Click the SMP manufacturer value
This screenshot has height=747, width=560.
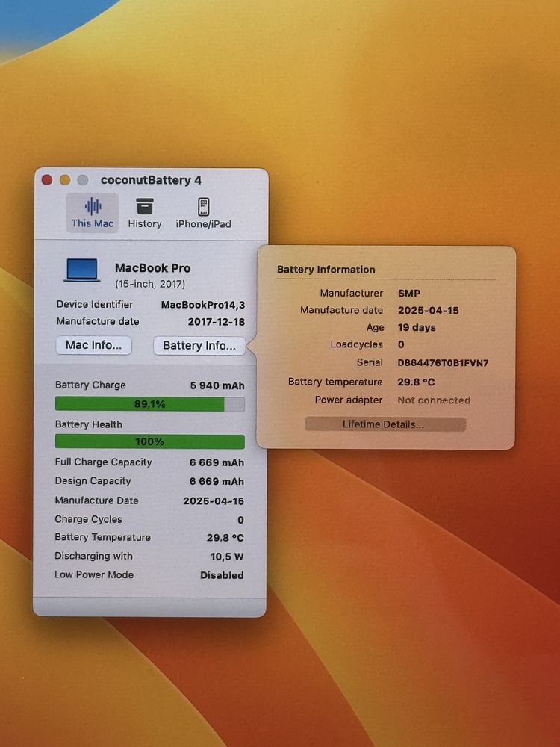click(x=409, y=294)
